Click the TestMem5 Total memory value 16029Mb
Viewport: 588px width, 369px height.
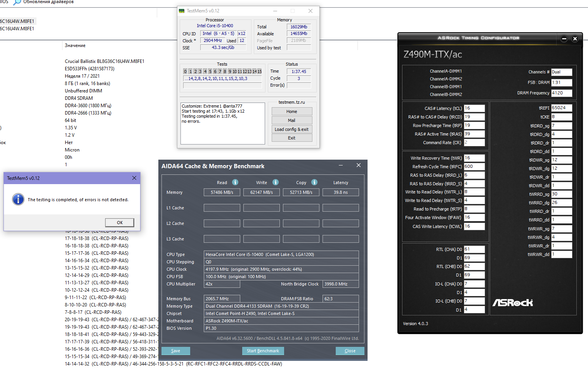[299, 27]
